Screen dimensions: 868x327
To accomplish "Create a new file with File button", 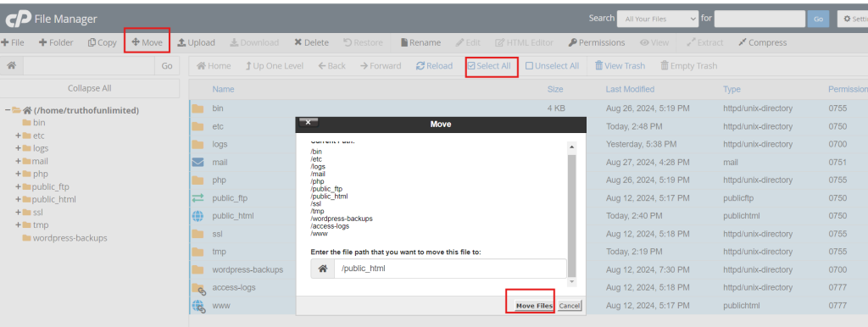I will (13, 42).
